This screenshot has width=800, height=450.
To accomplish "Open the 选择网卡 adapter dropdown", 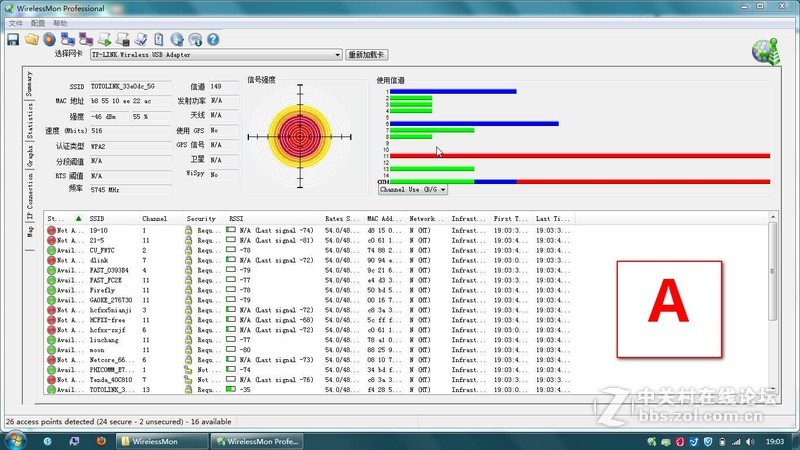I will (x=336, y=55).
